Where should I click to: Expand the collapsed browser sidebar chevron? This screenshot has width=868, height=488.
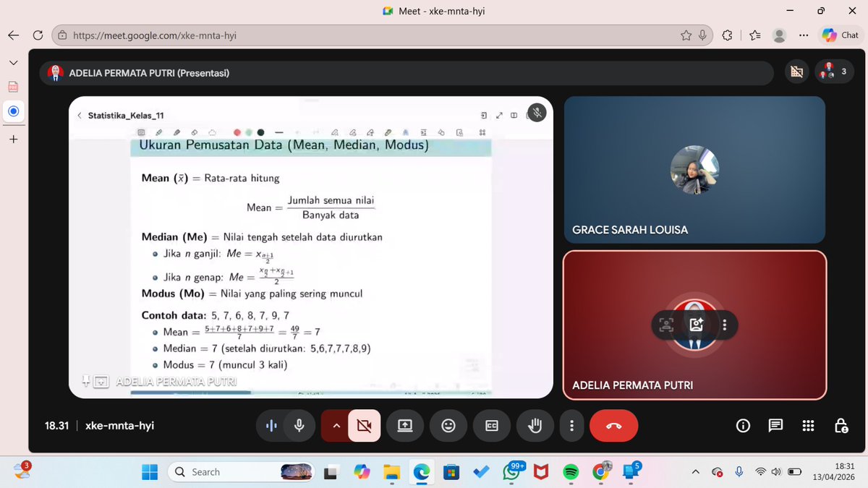click(13, 62)
